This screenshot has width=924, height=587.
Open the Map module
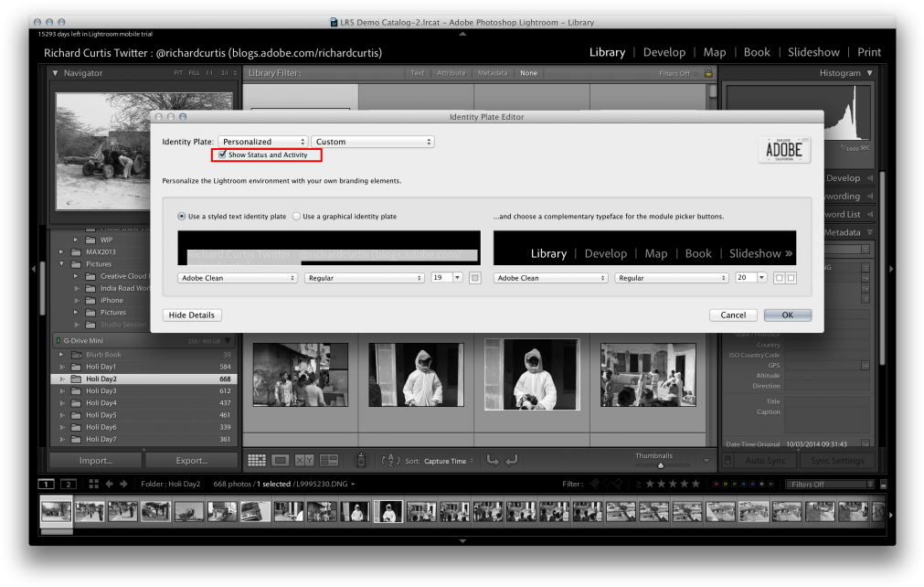[714, 52]
